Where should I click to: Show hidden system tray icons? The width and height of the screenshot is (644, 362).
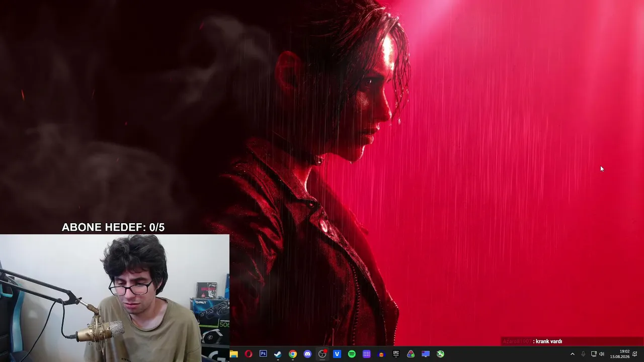point(572,354)
